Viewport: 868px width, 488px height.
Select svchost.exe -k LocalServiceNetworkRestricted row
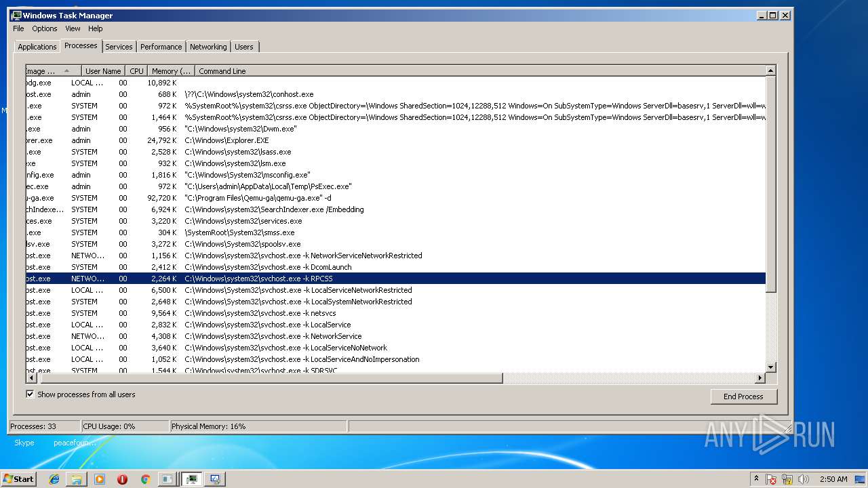(x=395, y=290)
